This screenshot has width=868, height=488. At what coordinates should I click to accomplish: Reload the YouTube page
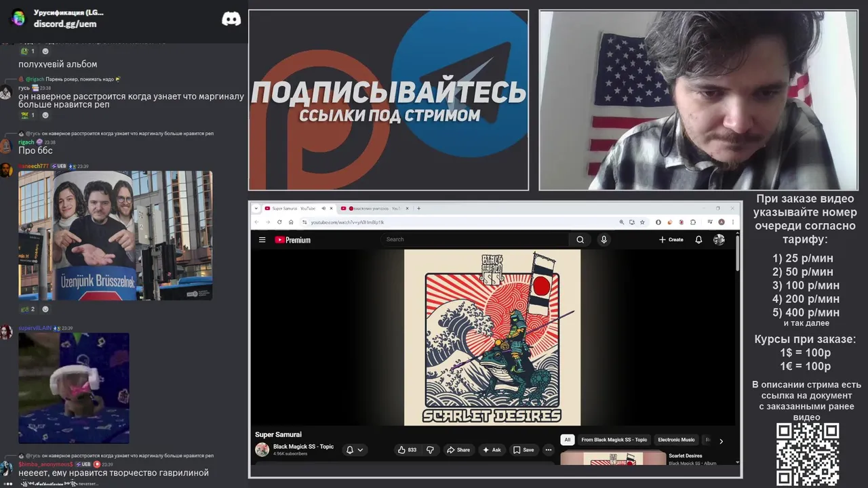point(279,222)
